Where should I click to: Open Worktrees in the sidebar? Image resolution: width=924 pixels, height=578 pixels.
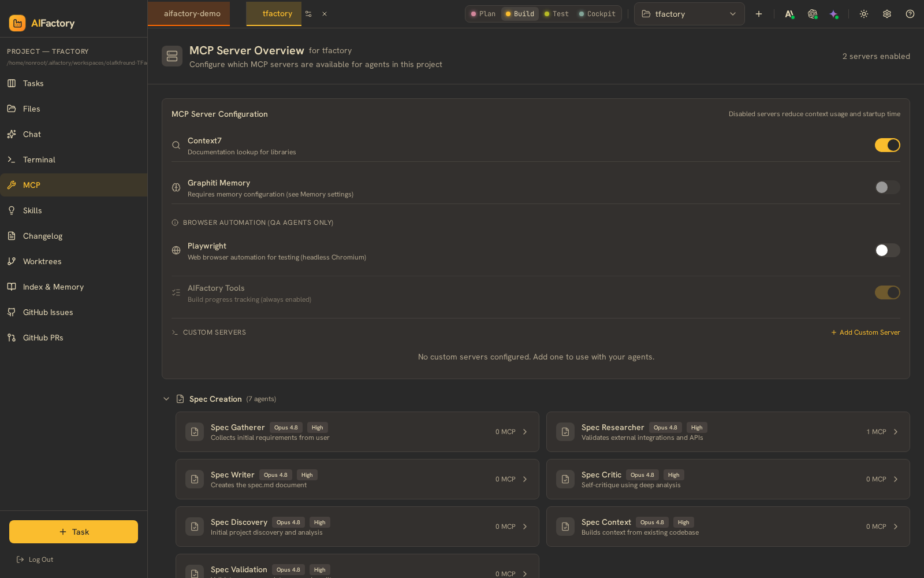point(74,261)
